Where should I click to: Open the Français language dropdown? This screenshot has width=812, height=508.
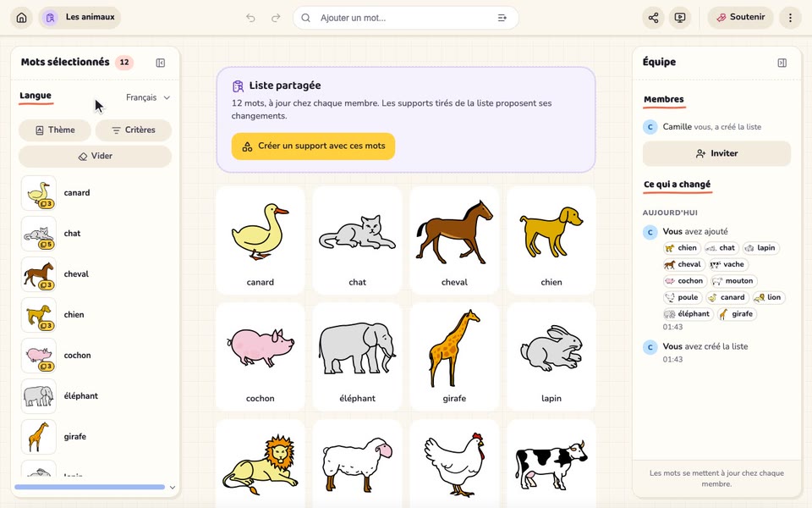pos(148,97)
